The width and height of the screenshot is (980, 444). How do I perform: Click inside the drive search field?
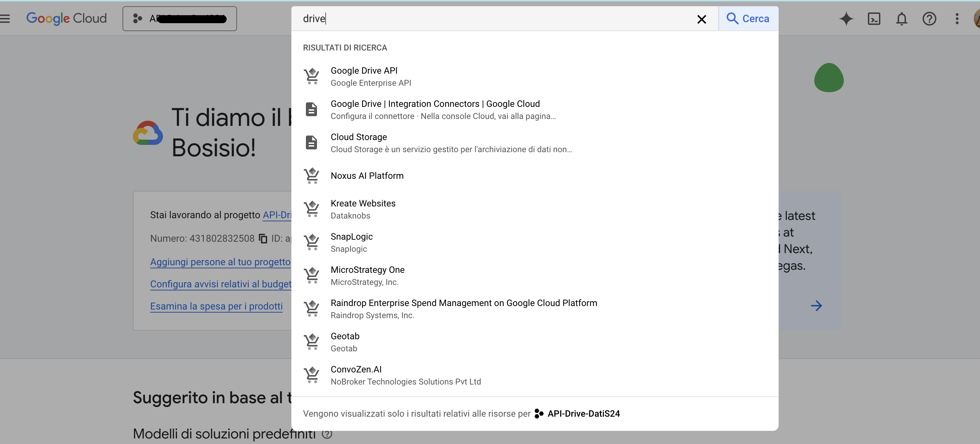pyautogui.click(x=494, y=18)
